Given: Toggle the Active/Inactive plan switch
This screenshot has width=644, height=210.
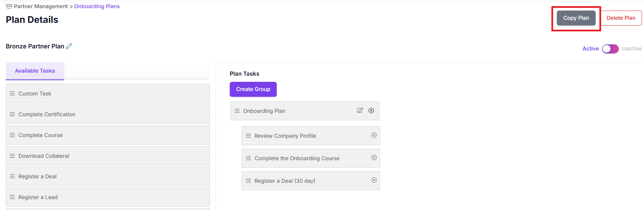Looking at the screenshot, I should point(610,49).
